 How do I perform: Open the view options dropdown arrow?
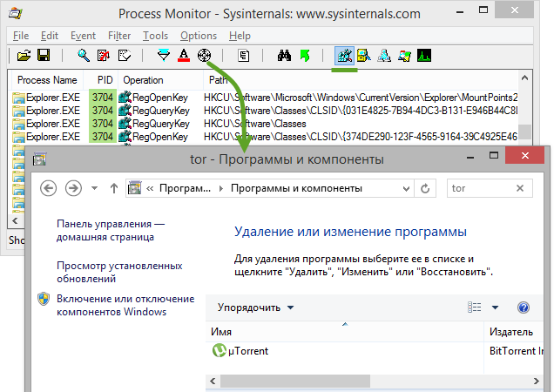[496, 308]
